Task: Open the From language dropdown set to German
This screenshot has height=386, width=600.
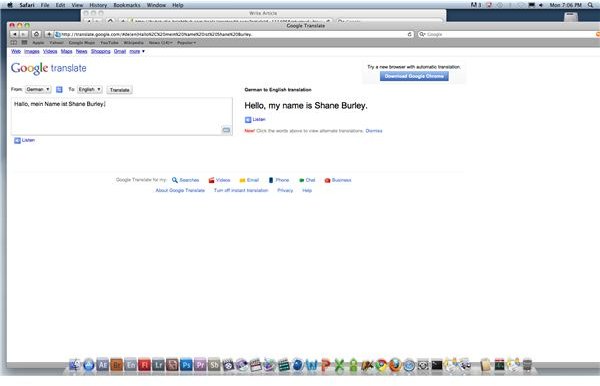Action: pyautogui.click(x=38, y=90)
